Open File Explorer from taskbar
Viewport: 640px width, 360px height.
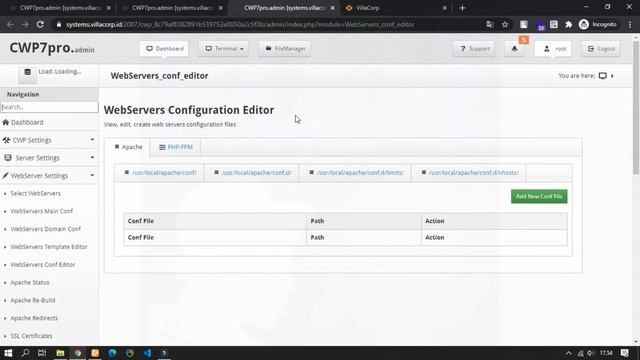point(60,353)
